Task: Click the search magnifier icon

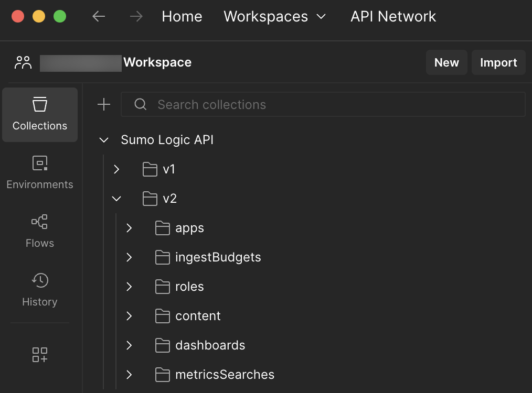Action: tap(140, 104)
